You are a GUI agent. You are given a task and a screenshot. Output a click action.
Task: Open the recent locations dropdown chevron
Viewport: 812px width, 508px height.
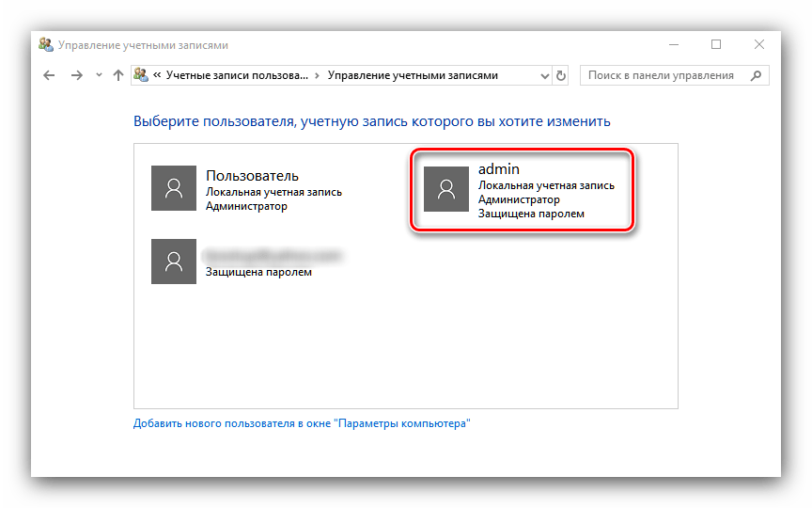click(x=99, y=75)
